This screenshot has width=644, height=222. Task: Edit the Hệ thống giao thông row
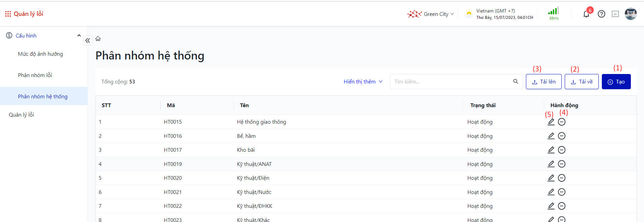pos(551,122)
